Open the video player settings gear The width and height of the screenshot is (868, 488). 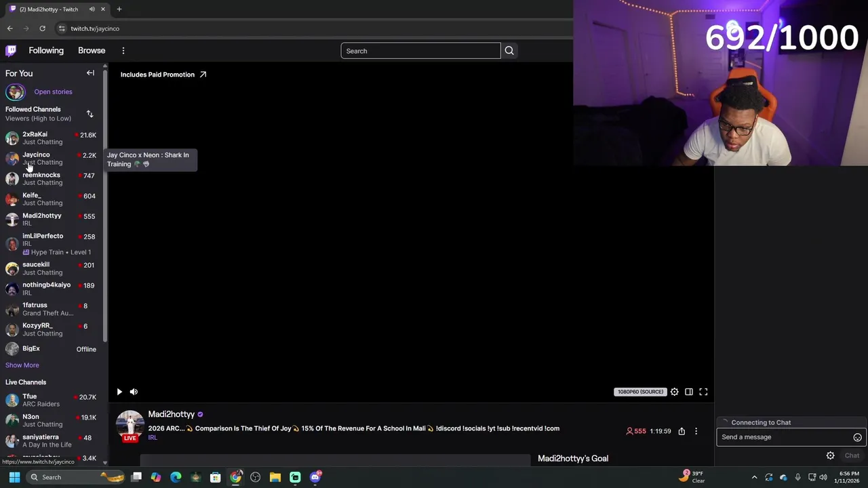tap(674, 392)
